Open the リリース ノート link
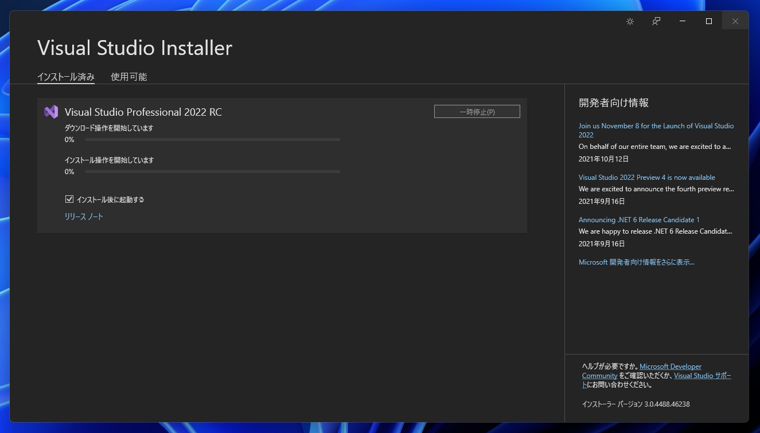 [x=84, y=216]
